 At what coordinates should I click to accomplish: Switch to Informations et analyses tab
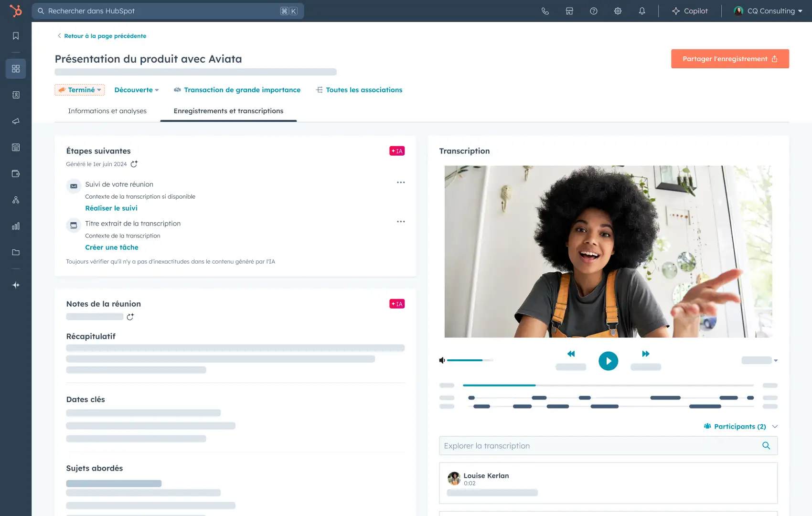(107, 111)
